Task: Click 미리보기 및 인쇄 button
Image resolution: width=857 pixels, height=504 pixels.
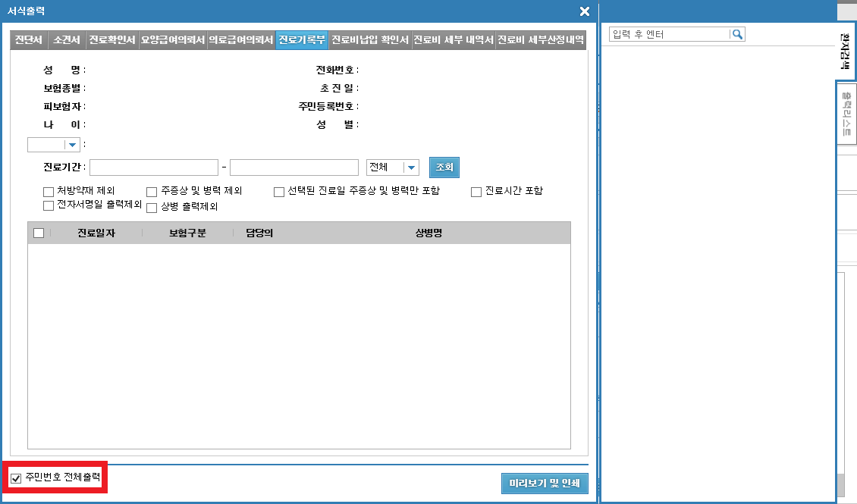Action: (x=544, y=484)
